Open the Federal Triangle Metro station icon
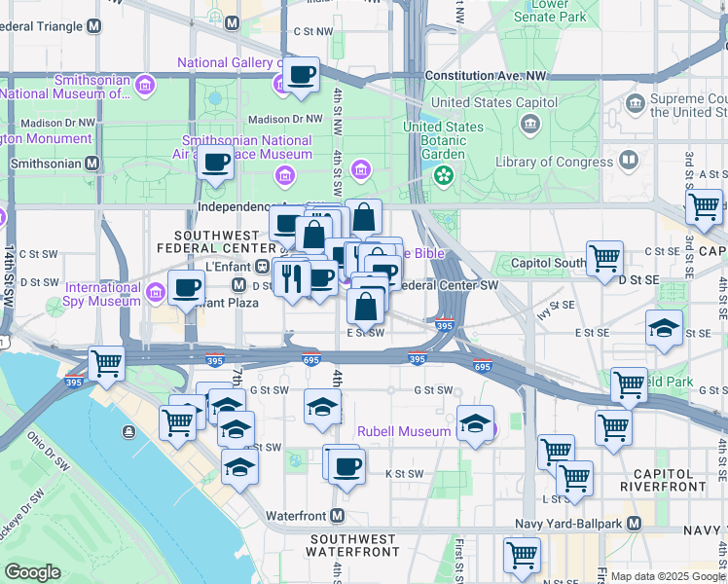 (94, 26)
